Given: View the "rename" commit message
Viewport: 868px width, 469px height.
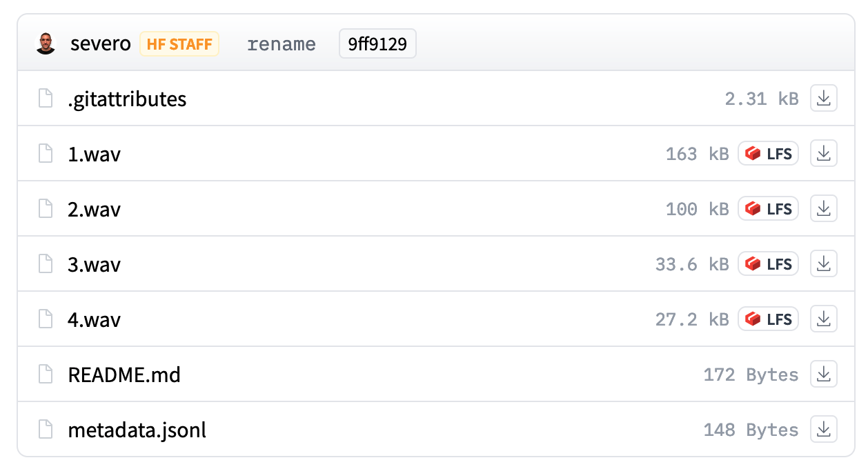Looking at the screenshot, I should click(x=281, y=45).
